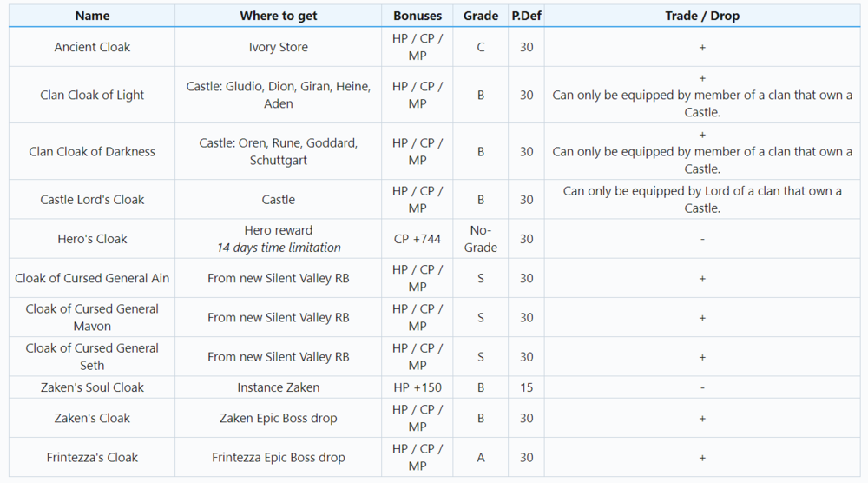Select the Clan Cloak of Darkness cell
This screenshot has width=868, height=483.
point(92,151)
